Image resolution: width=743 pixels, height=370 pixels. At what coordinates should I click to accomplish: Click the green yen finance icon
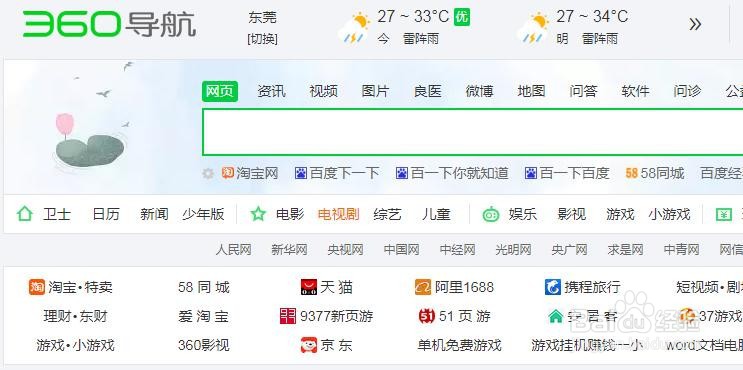[x=724, y=214]
